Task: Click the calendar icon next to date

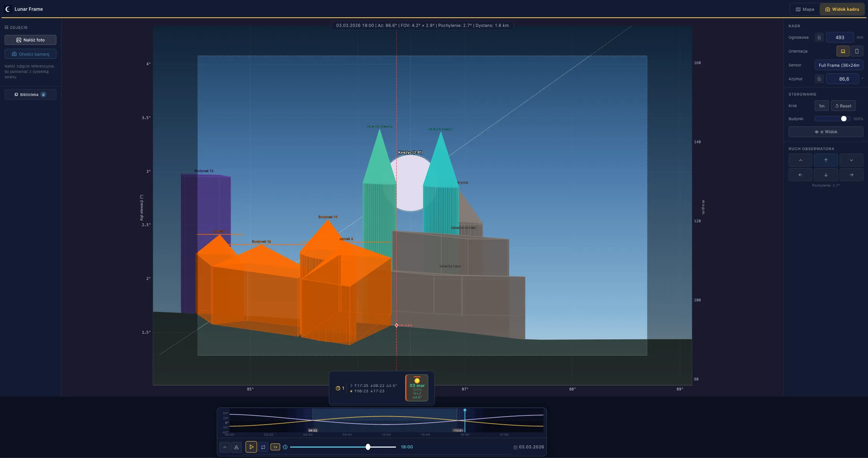Action: (x=515, y=447)
